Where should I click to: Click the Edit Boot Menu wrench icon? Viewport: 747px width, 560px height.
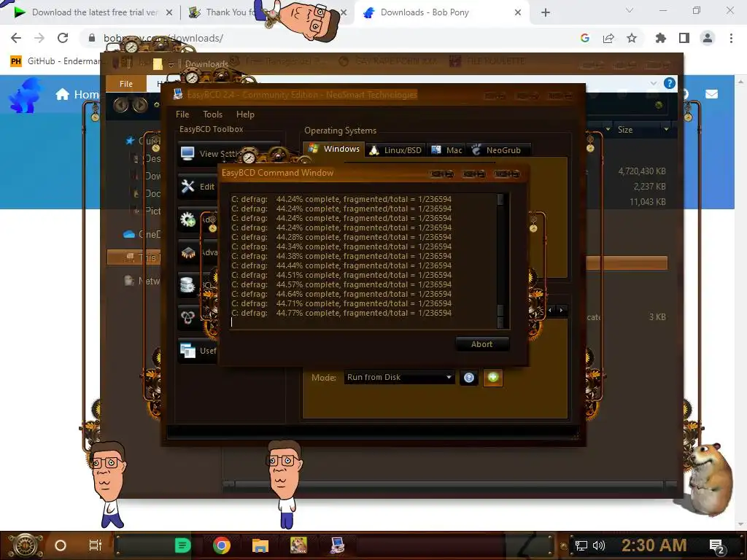tap(187, 186)
